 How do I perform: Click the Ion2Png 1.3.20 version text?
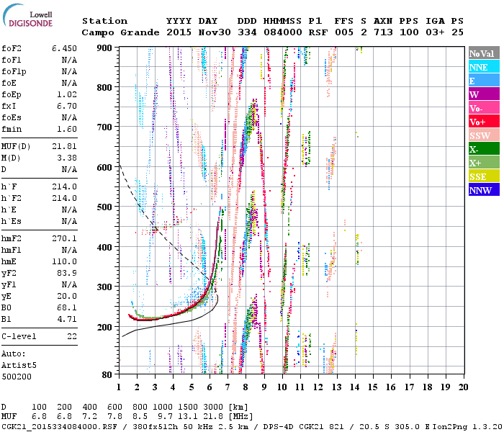pyautogui.click(x=467, y=427)
